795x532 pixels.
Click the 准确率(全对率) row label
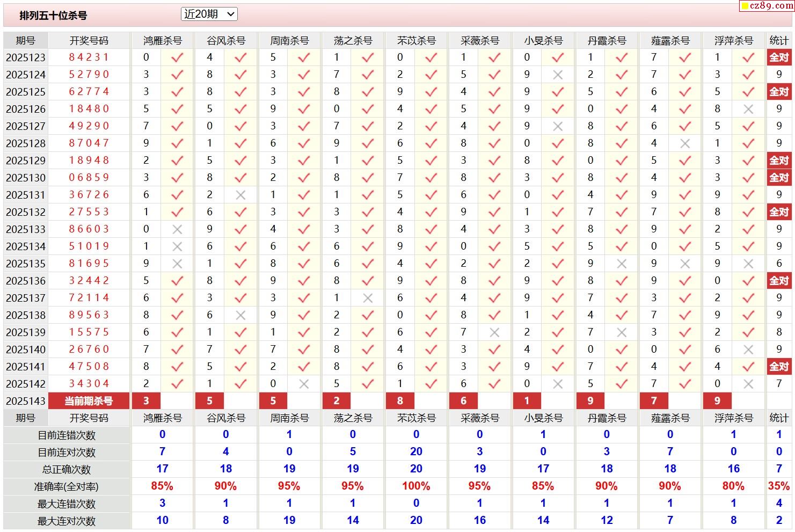click(x=67, y=487)
